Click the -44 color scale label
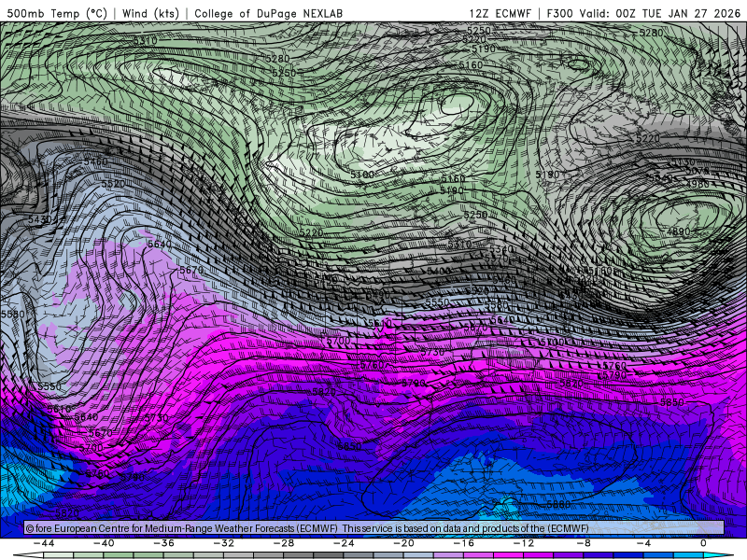Viewport: 747px width, 560px height. (44, 543)
